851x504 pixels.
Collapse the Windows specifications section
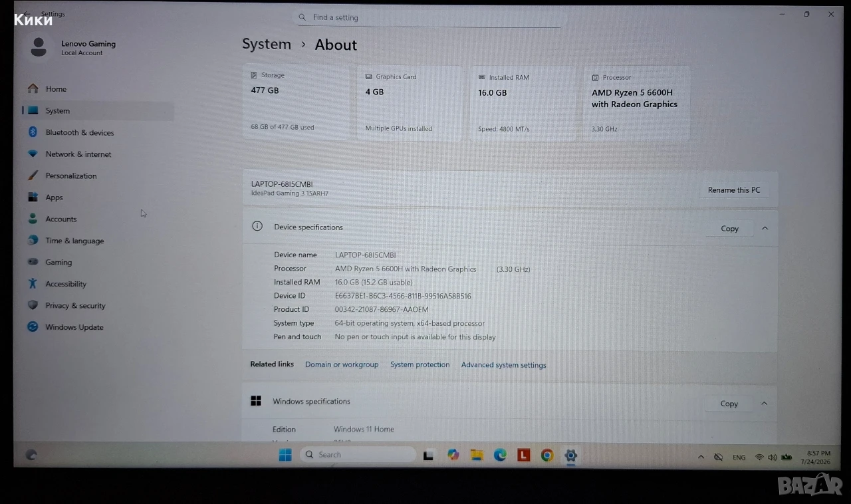(x=764, y=404)
